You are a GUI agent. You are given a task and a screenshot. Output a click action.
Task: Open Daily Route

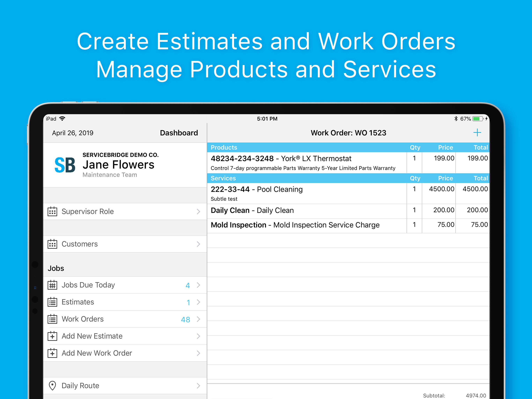(x=125, y=386)
